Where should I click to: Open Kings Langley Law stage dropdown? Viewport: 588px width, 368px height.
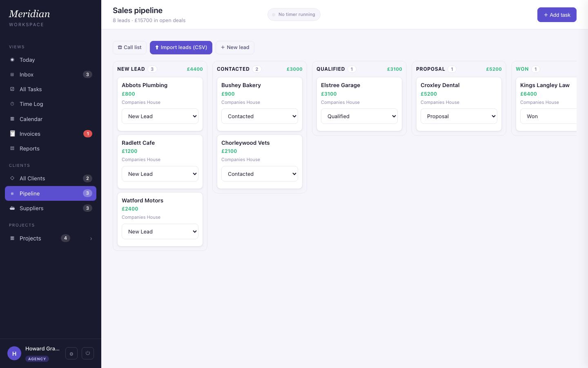pos(548,116)
